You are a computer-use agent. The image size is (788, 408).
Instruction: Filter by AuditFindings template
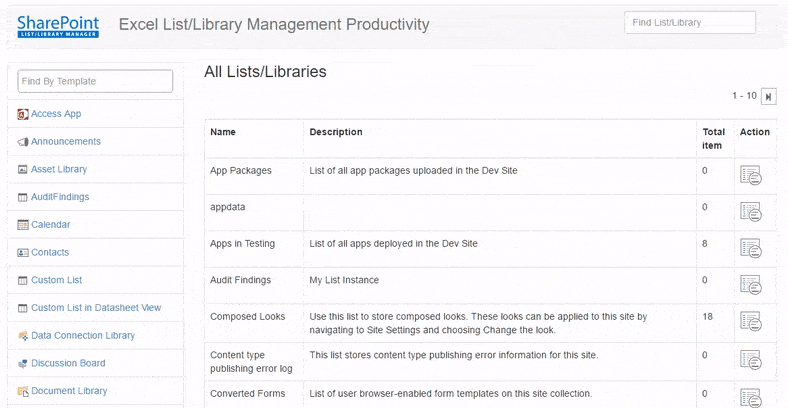60,197
